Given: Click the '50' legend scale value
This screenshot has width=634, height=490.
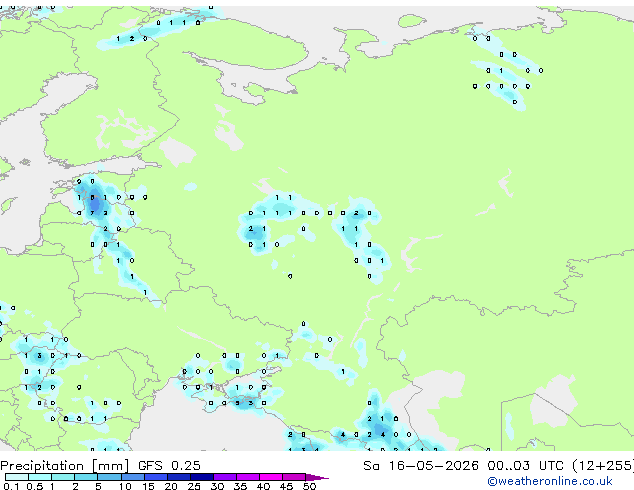Looking at the screenshot, I should tap(309, 486).
